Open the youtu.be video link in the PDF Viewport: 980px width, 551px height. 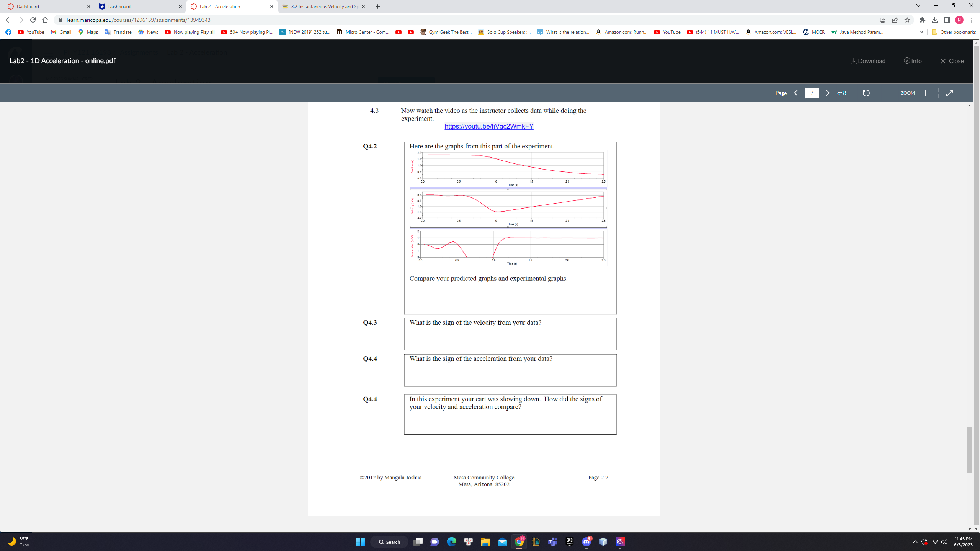(489, 126)
